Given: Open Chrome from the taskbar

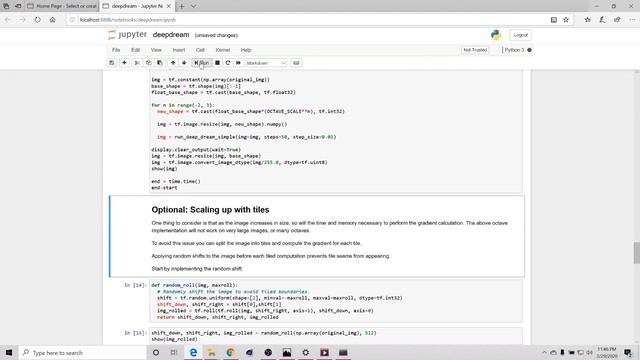Looking at the screenshot, I should 230,352.
